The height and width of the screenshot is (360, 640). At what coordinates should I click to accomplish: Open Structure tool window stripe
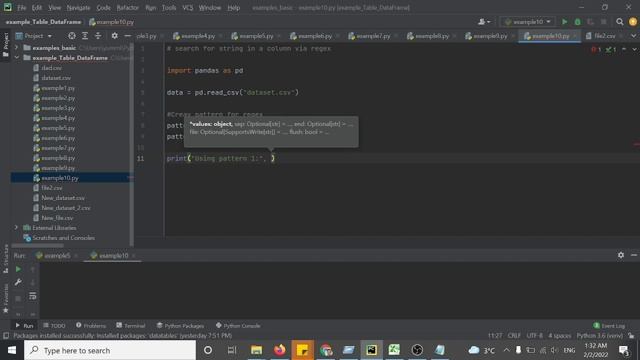pyautogui.click(x=5, y=258)
